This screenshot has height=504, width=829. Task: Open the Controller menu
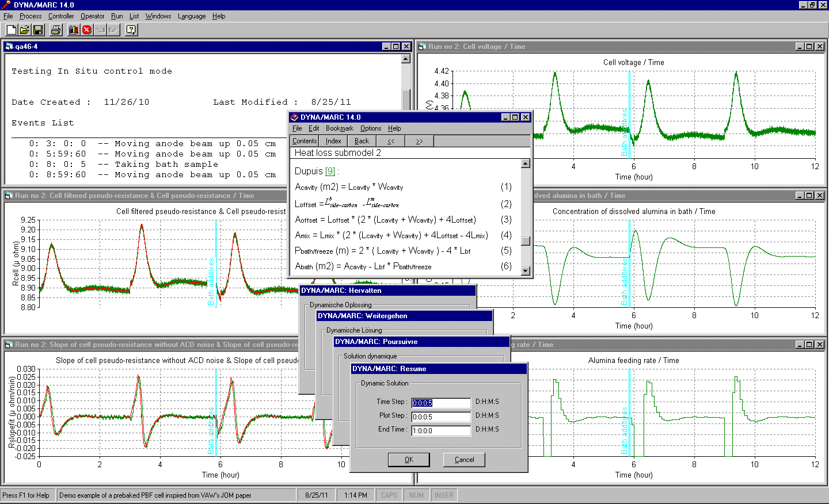(x=61, y=16)
